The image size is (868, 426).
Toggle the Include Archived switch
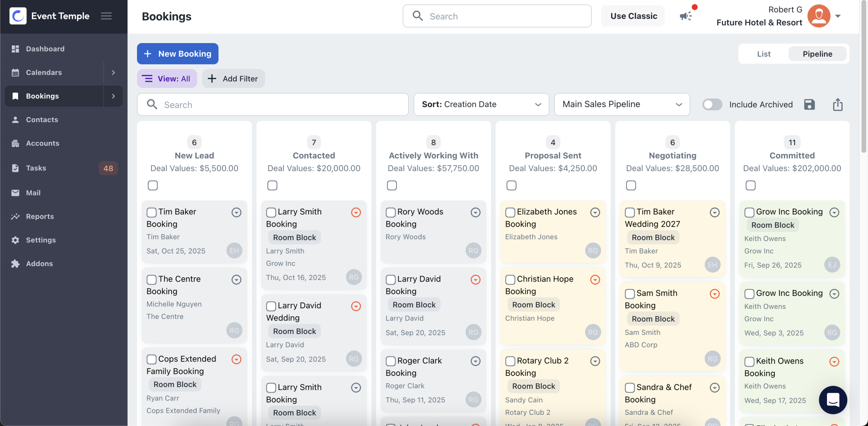pyautogui.click(x=712, y=104)
